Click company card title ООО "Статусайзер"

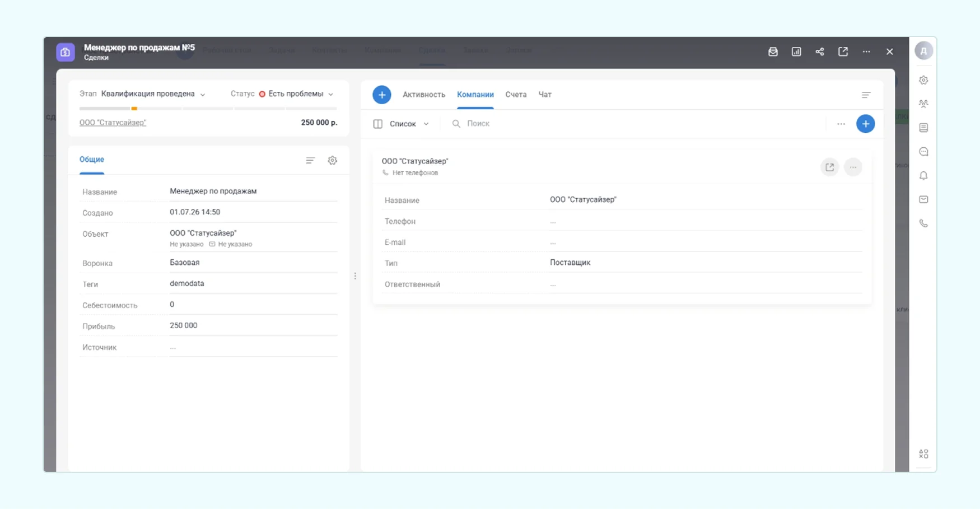[x=415, y=161]
